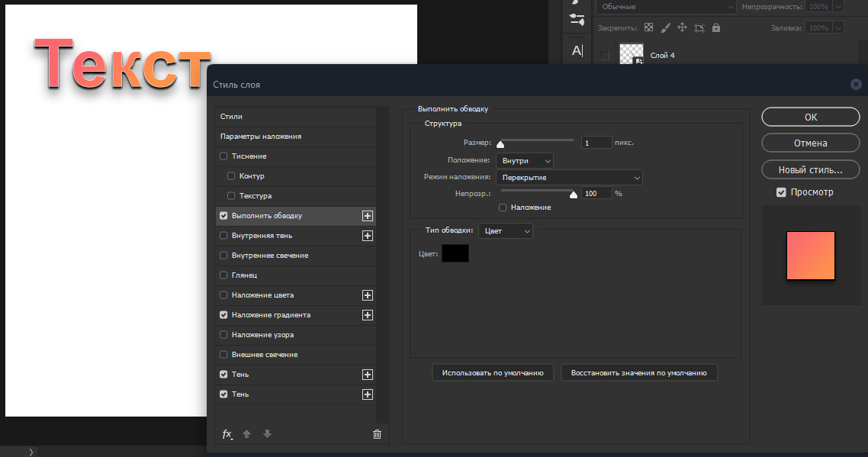Image resolution: width=868 pixels, height=457 pixels.
Task: Click Восстановить значения по умолчанию button
Action: point(639,373)
